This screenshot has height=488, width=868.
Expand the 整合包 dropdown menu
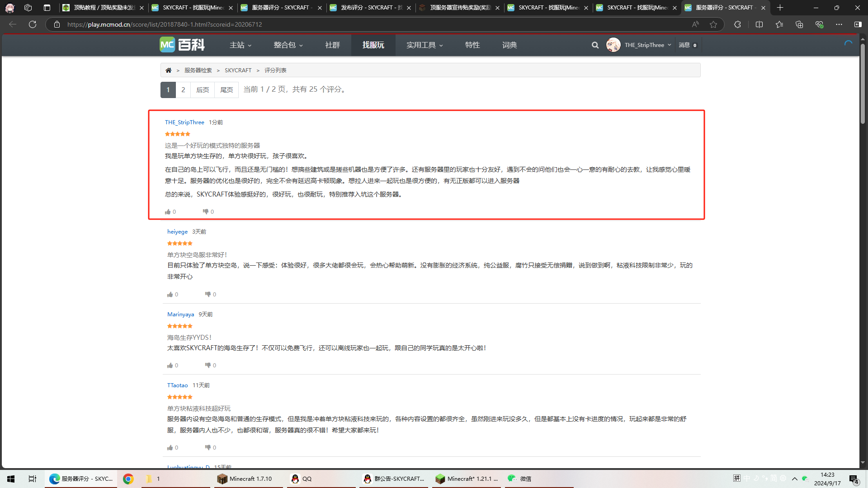288,45
